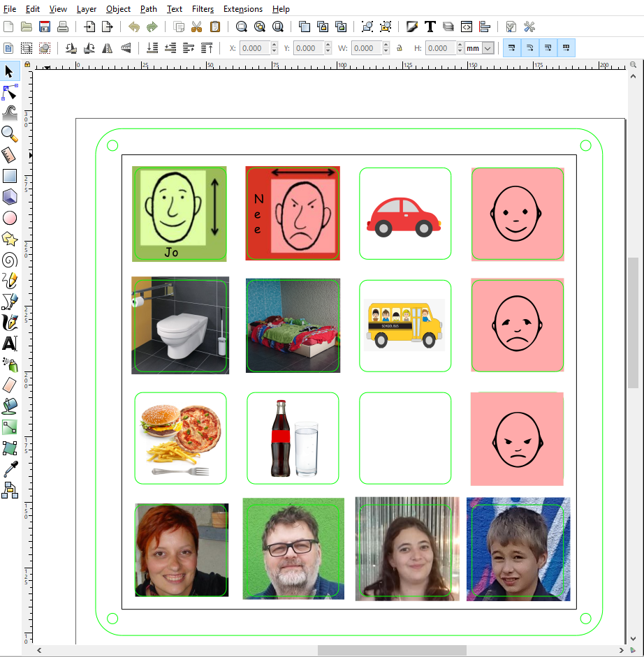Activate the Zoom magnifier tool
644x657 pixels.
point(10,134)
